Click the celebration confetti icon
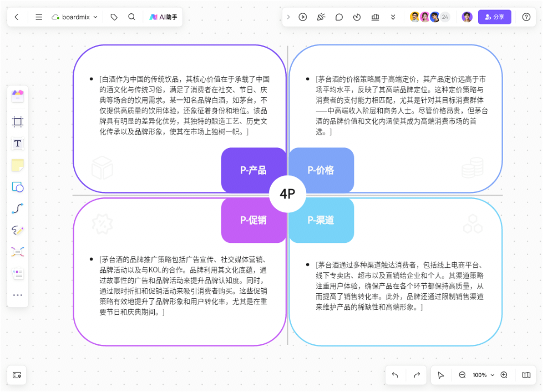This screenshot has height=392, width=543. [321, 17]
